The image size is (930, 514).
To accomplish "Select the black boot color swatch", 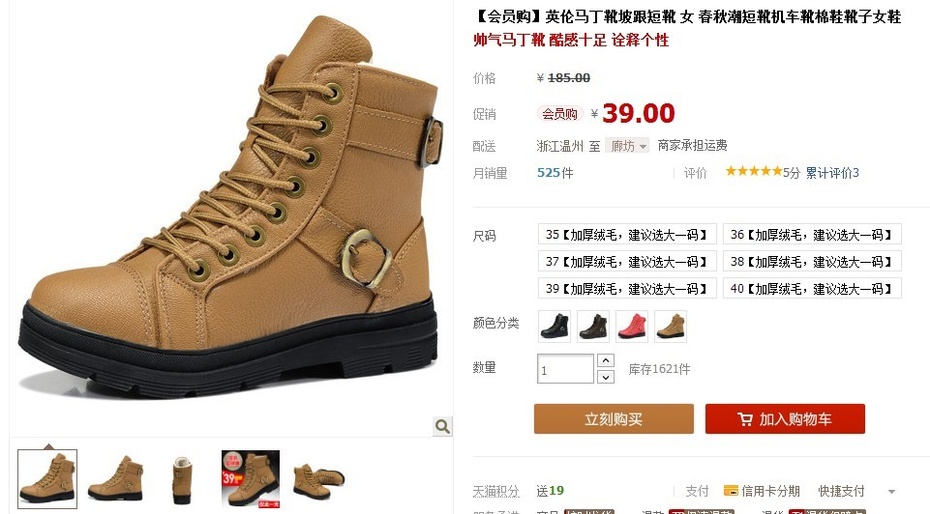I will tap(555, 326).
